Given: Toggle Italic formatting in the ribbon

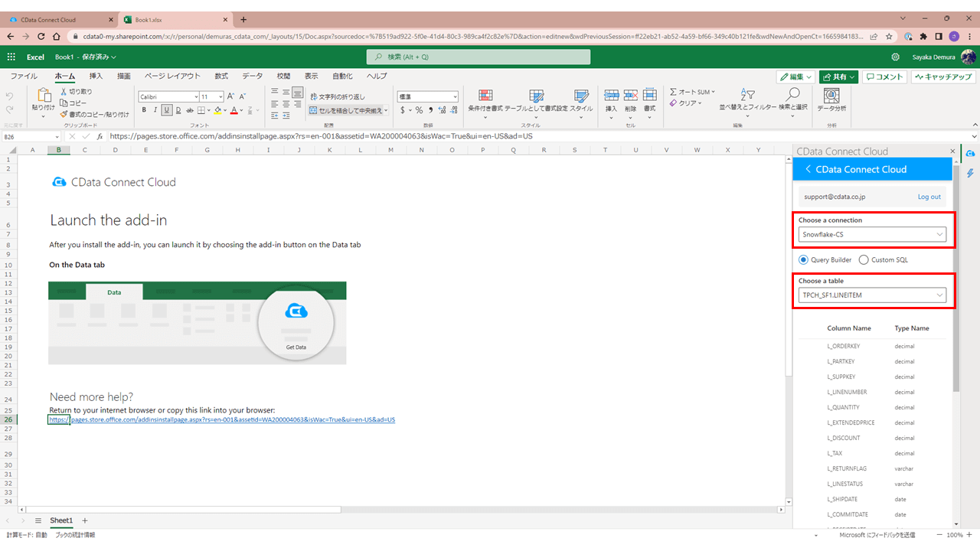Looking at the screenshot, I should 155,110.
